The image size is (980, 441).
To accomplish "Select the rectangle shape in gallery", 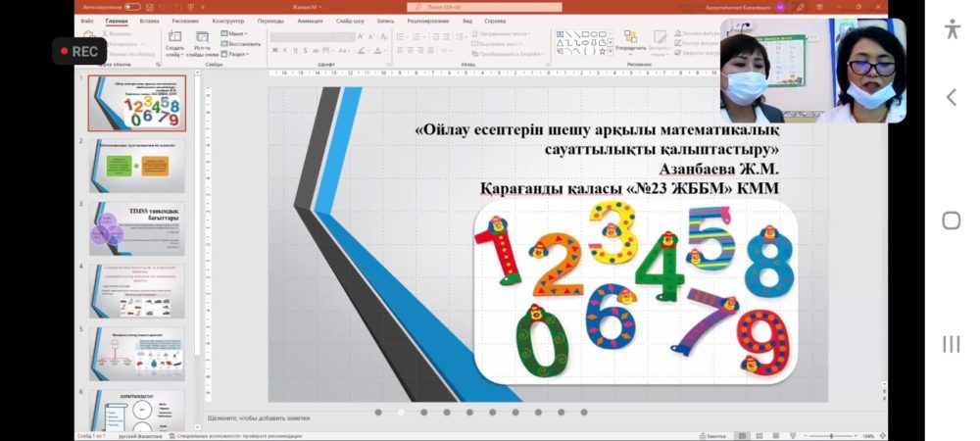I will click(586, 33).
